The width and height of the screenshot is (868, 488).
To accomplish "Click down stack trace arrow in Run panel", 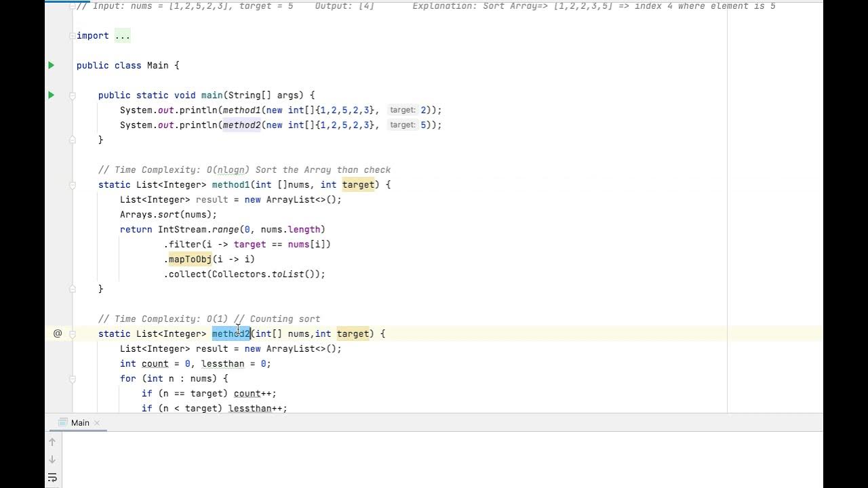I will tap(52, 460).
